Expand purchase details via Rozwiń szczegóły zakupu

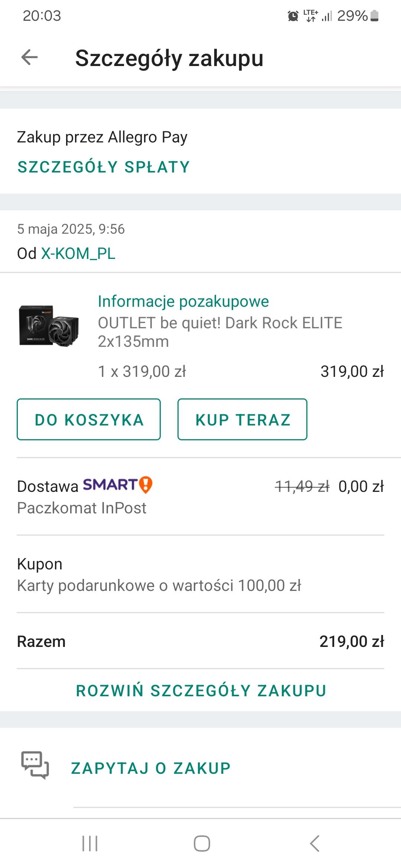point(201,691)
